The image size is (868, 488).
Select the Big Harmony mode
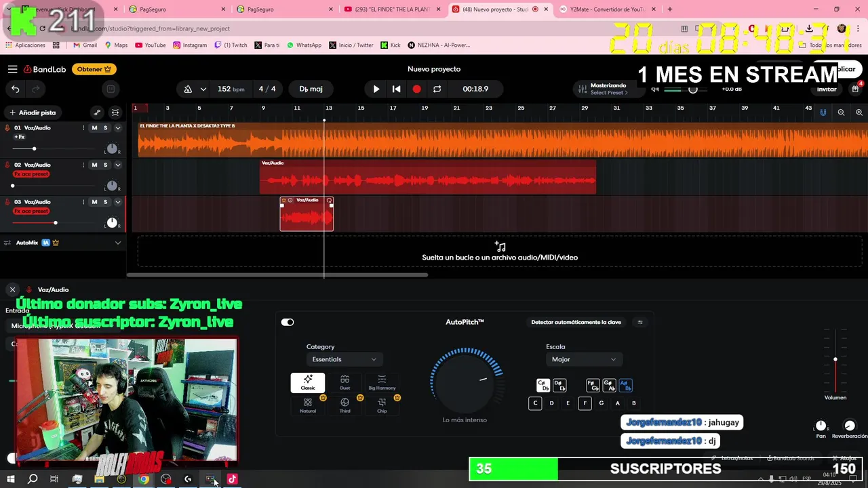tap(382, 383)
